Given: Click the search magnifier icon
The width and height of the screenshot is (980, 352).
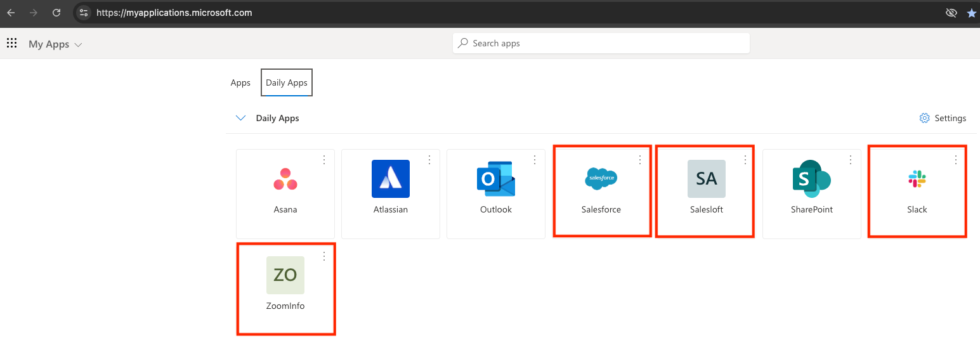Looking at the screenshot, I should 464,43.
